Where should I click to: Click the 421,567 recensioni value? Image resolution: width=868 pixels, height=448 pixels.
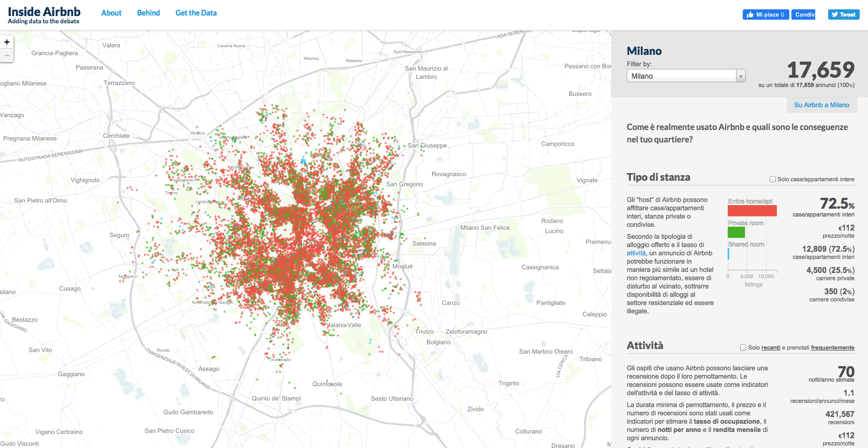(840, 414)
